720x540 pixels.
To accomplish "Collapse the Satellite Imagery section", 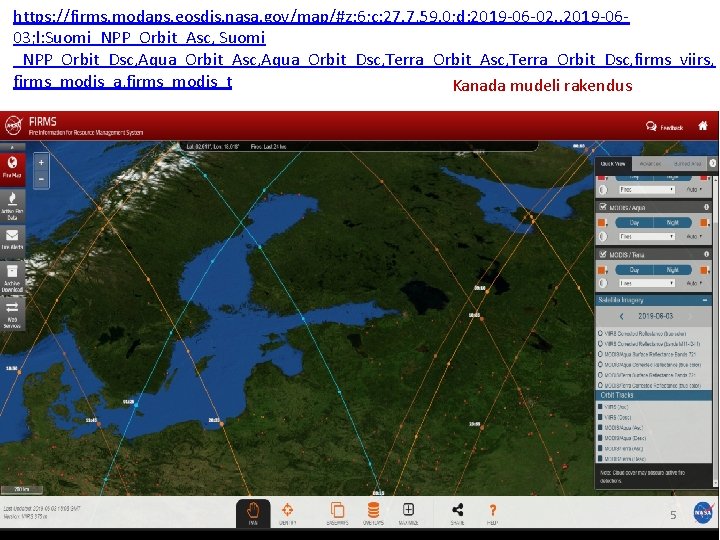I will [705, 300].
